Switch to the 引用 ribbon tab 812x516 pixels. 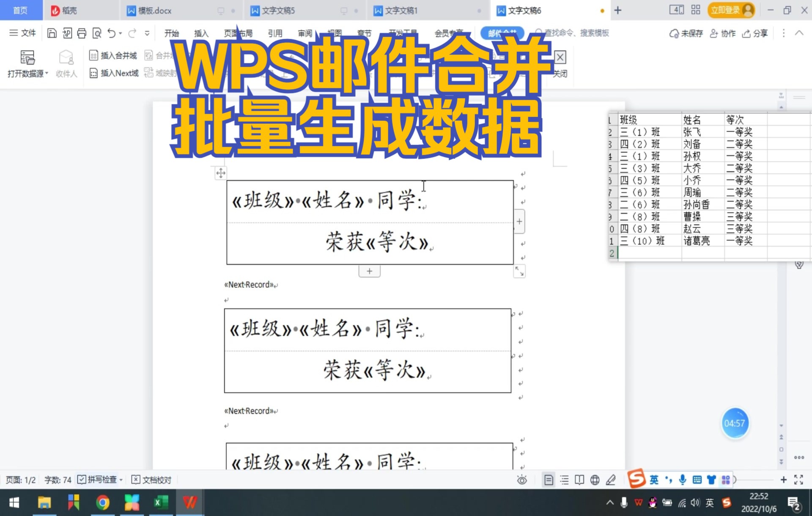click(x=275, y=33)
